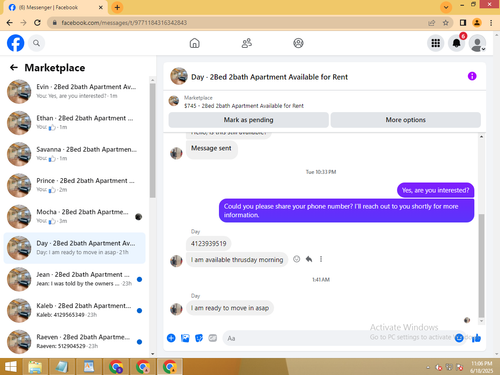Open the Groups icon in top navigation
This screenshot has width=500, height=375.
click(x=298, y=43)
